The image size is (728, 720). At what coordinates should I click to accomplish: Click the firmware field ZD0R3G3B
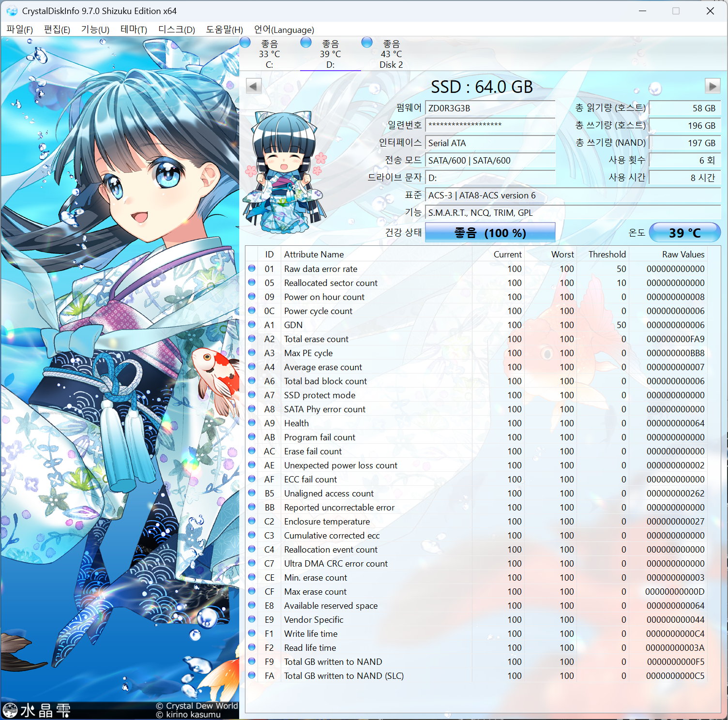coord(490,108)
